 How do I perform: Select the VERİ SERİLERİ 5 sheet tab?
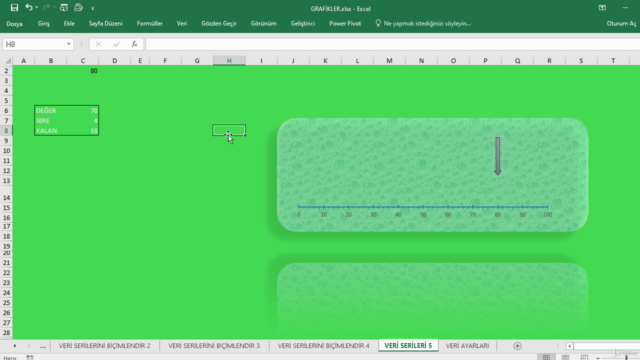[x=408, y=346]
